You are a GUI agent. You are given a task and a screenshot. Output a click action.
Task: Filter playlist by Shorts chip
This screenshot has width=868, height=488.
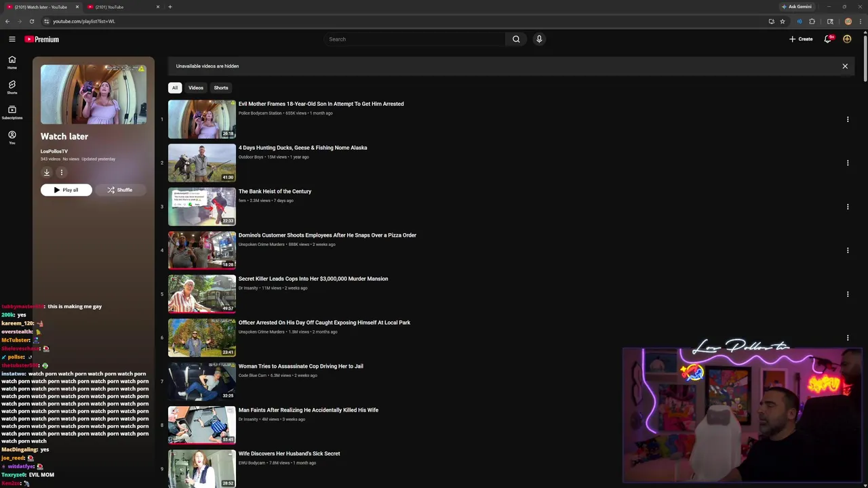click(x=221, y=87)
